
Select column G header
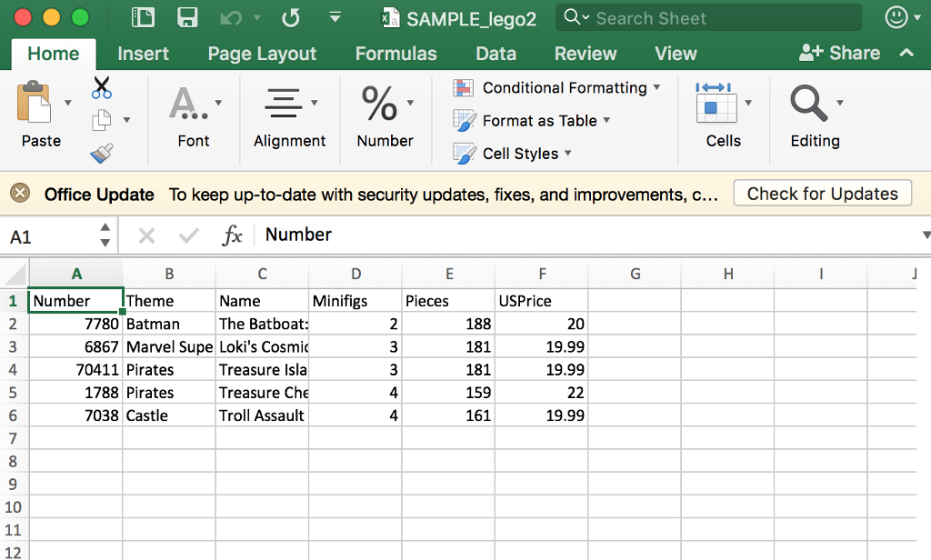pos(635,274)
